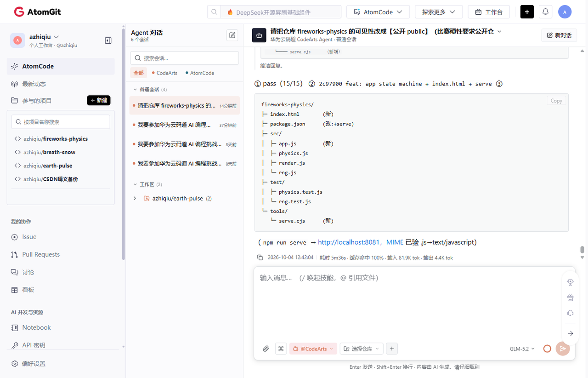Select the 全部 filter tab
Screen dimensions: 588x378
139,73
